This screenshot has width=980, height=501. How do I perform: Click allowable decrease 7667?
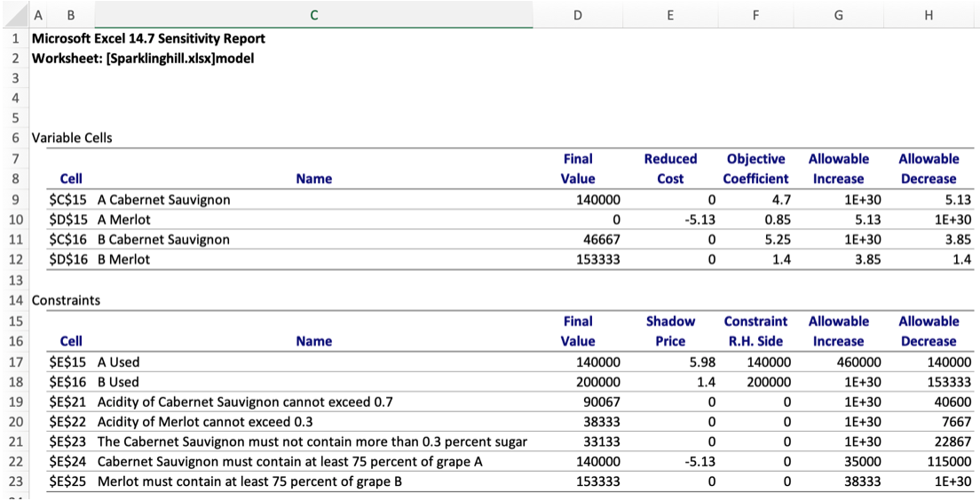pyautogui.click(x=956, y=422)
